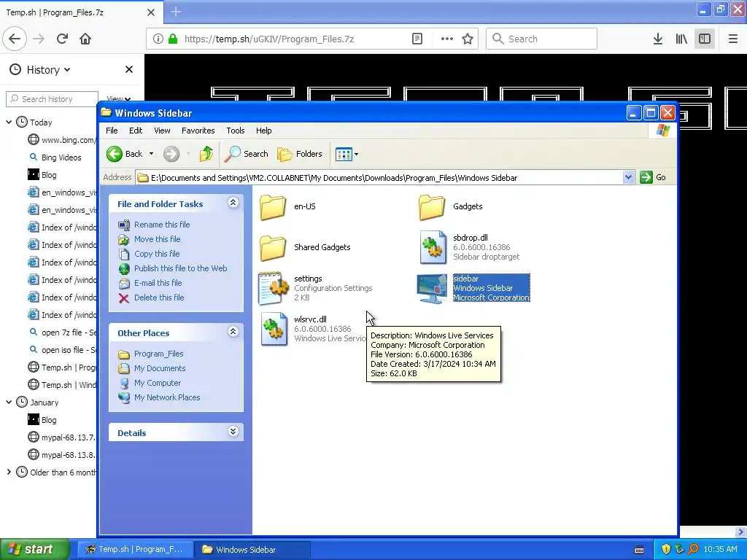Go back in the browser toolbar
The width and height of the screenshot is (747, 560).
pos(15,39)
